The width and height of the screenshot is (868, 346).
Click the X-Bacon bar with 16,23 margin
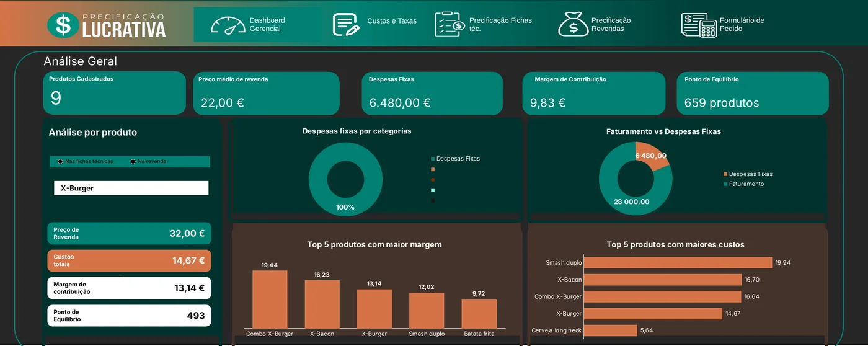coord(322,304)
